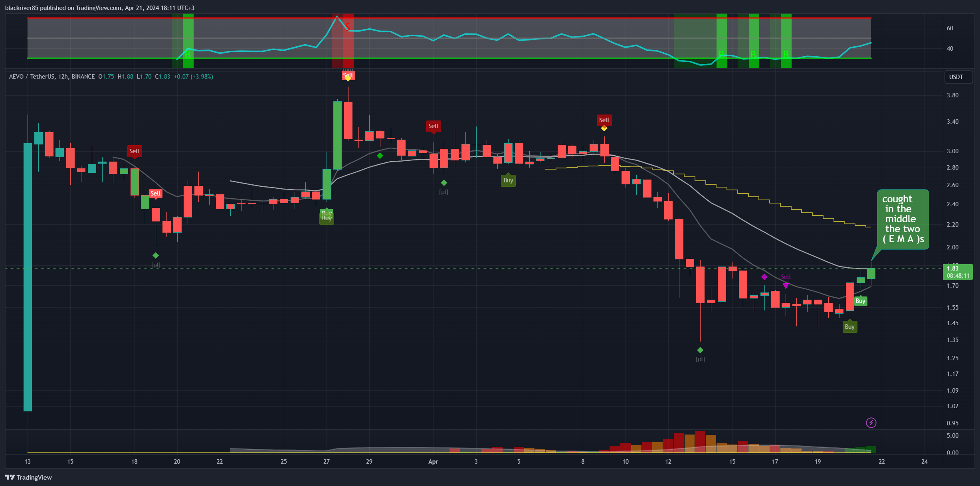Click the 'Apr' date axis label
This screenshot has width=980, height=486.
433,462
